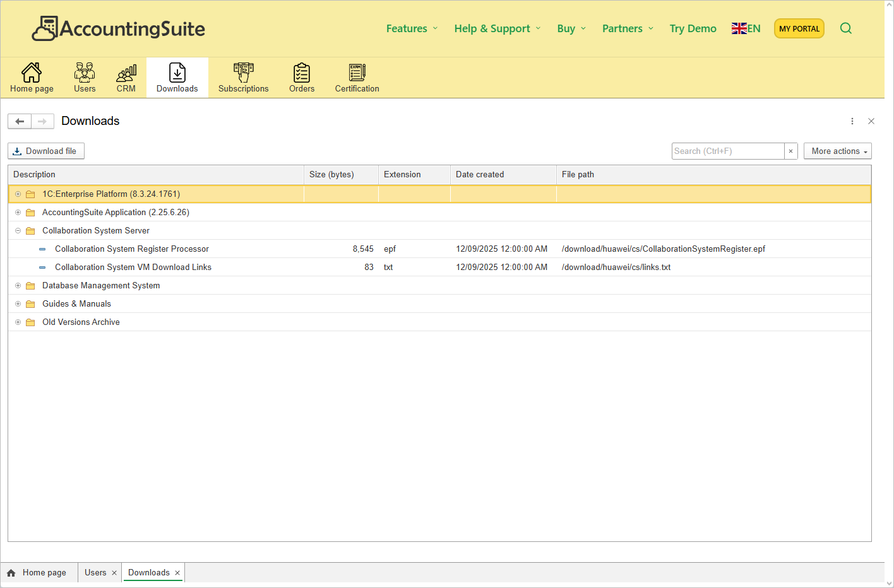Change language via EN label
The image size is (894, 588).
tap(754, 28)
